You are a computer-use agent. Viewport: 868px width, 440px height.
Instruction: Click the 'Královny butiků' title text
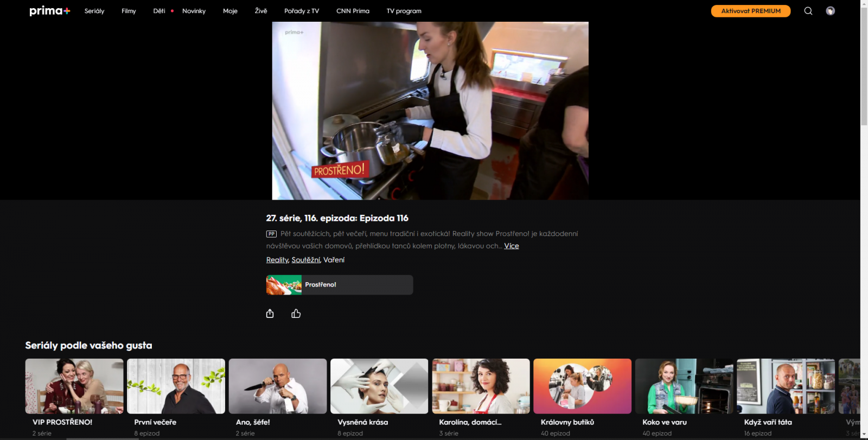tap(567, 422)
